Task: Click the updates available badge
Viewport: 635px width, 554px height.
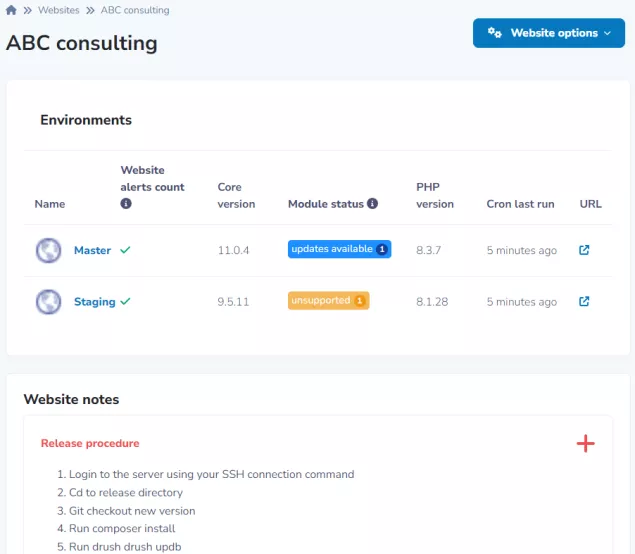Action: coord(339,249)
